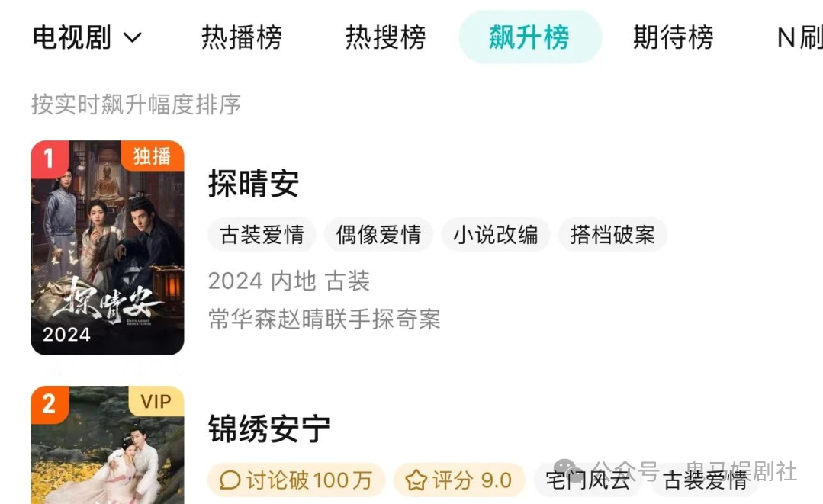Select the 宅门风云 tag

click(x=587, y=480)
